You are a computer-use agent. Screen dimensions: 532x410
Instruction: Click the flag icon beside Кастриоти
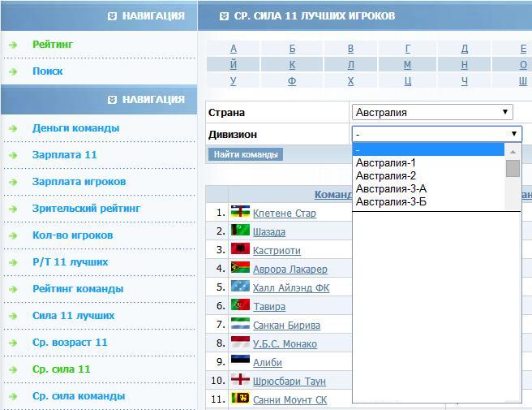pyautogui.click(x=240, y=250)
